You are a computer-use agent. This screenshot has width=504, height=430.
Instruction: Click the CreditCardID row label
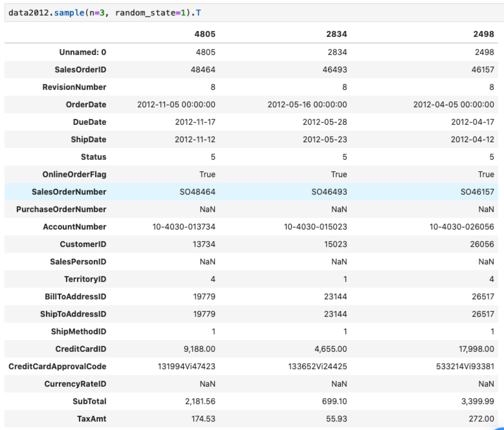pyautogui.click(x=81, y=349)
